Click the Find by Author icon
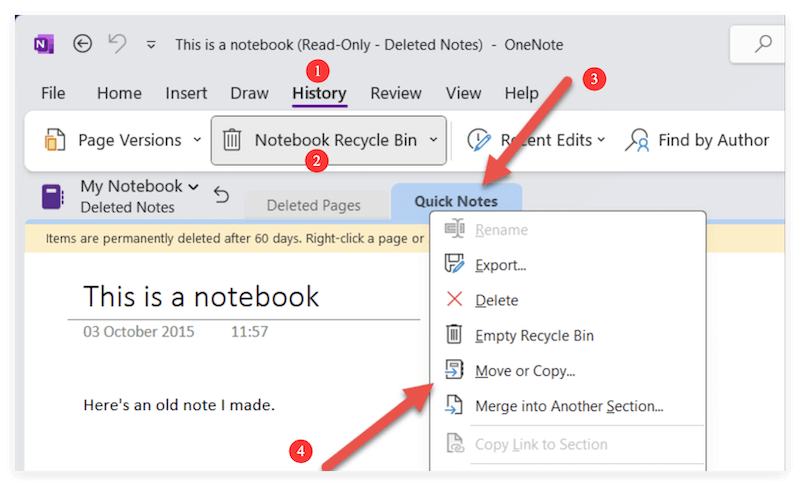The width and height of the screenshot is (800, 486). [637, 140]
